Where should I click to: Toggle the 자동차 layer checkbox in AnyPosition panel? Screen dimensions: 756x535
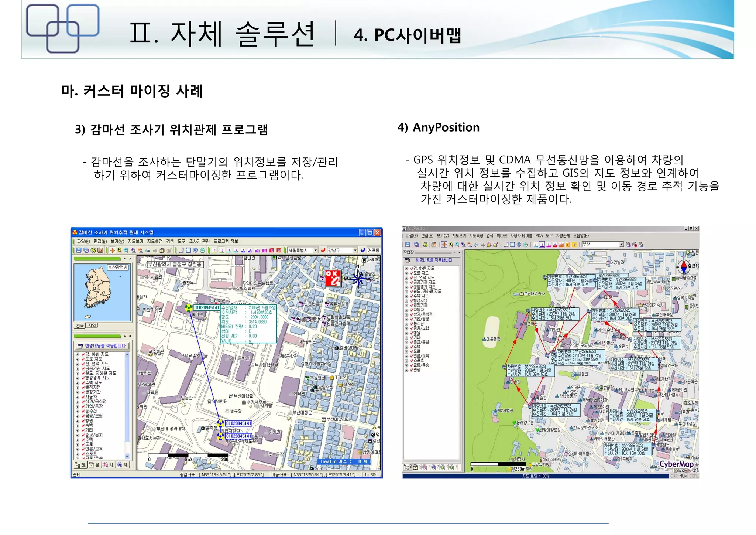click(411, 310)
